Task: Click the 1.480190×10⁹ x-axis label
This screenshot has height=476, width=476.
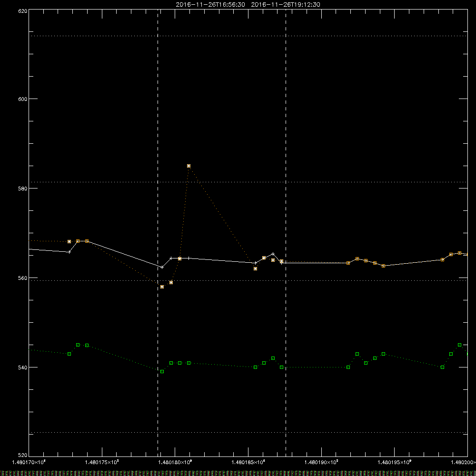Action: 321,462
